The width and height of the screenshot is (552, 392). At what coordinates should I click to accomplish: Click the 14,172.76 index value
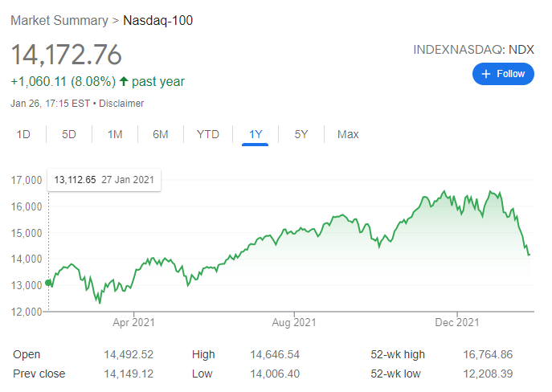(66, 55)
